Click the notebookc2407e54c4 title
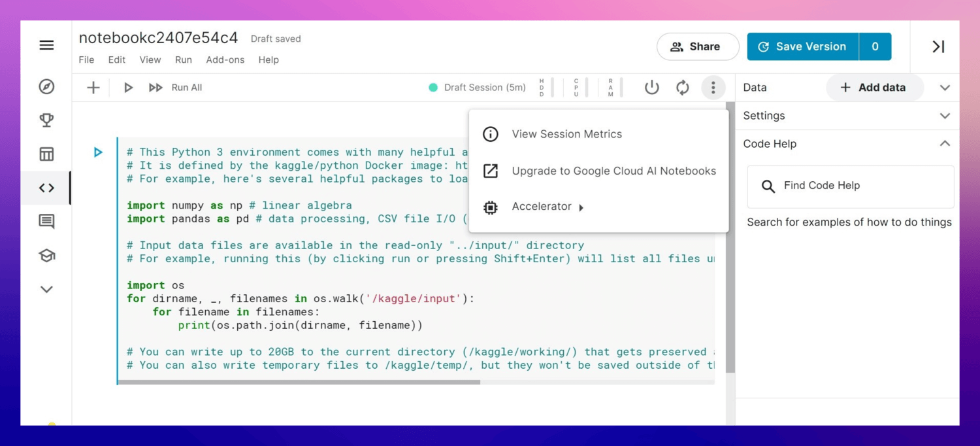This screenshot has width=980, height=446. (159, 38)
